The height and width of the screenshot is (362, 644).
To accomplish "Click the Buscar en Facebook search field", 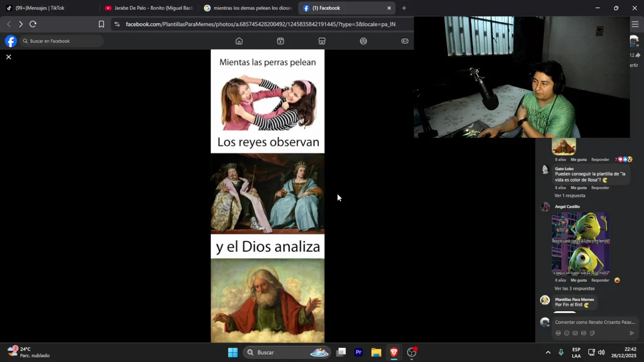I will pyautogui.click(x=62, y=41).
